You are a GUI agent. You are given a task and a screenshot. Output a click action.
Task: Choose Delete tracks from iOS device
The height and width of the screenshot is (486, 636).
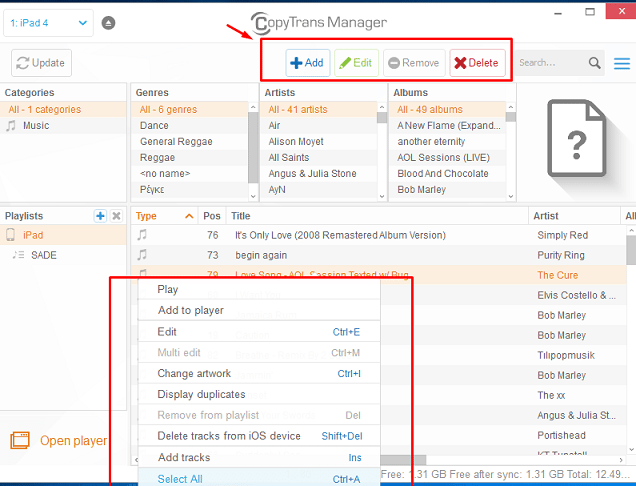coord(259,436)
